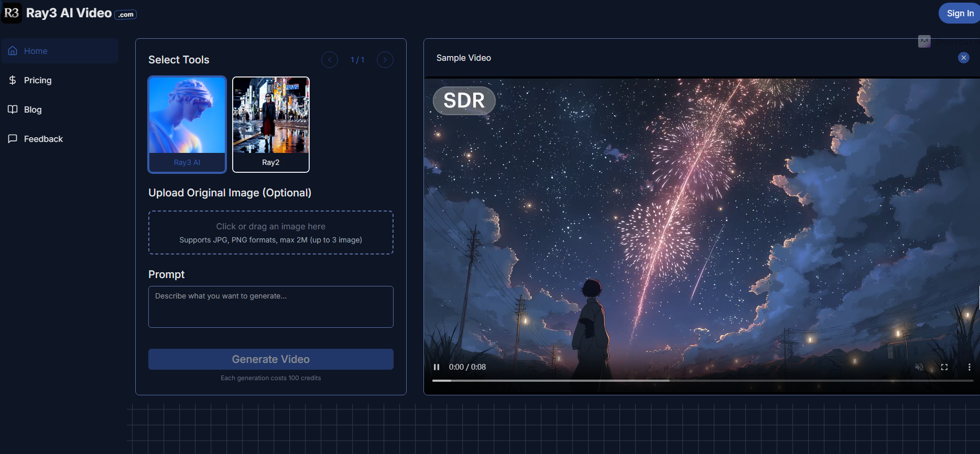This screenshot has height=454, width=980.
Task: Select the Ray3 AI tool thumbnail
Action: coord(187,124)
